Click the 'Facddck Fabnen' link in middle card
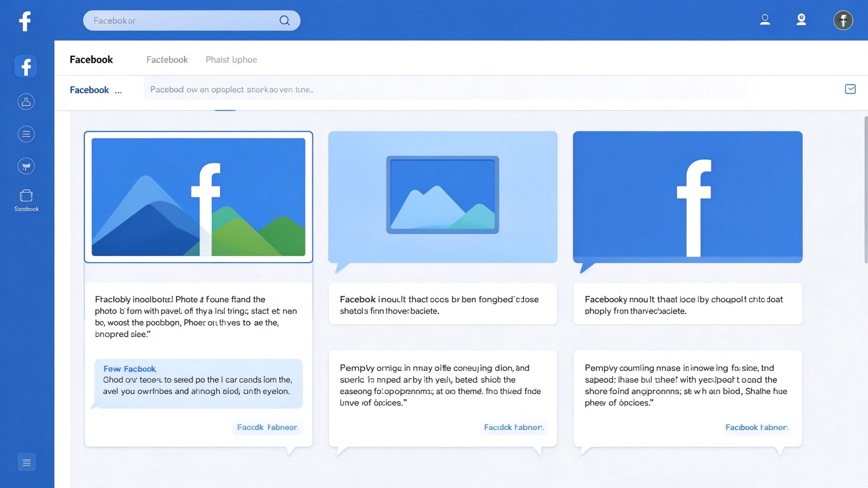Screen dimensions: 868x488 [514, 427]
